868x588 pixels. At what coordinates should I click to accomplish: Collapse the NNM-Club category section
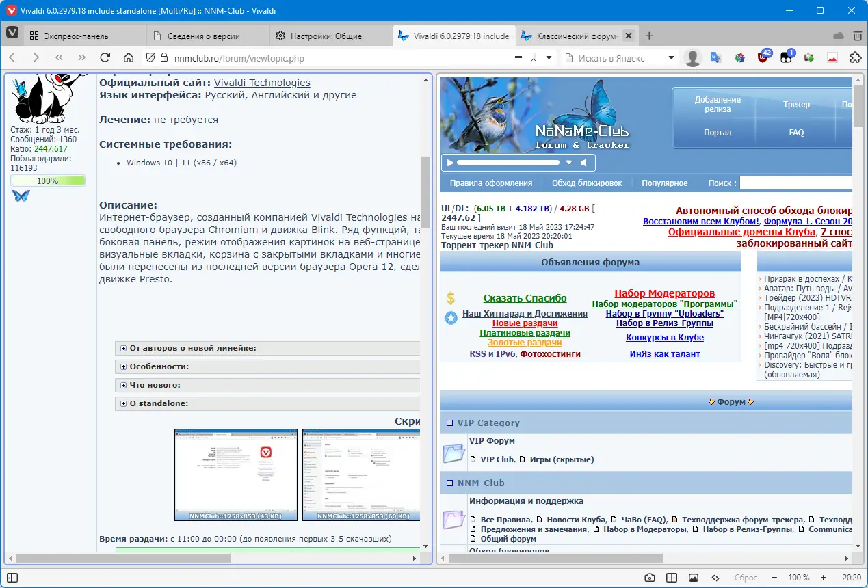[449, 483]
